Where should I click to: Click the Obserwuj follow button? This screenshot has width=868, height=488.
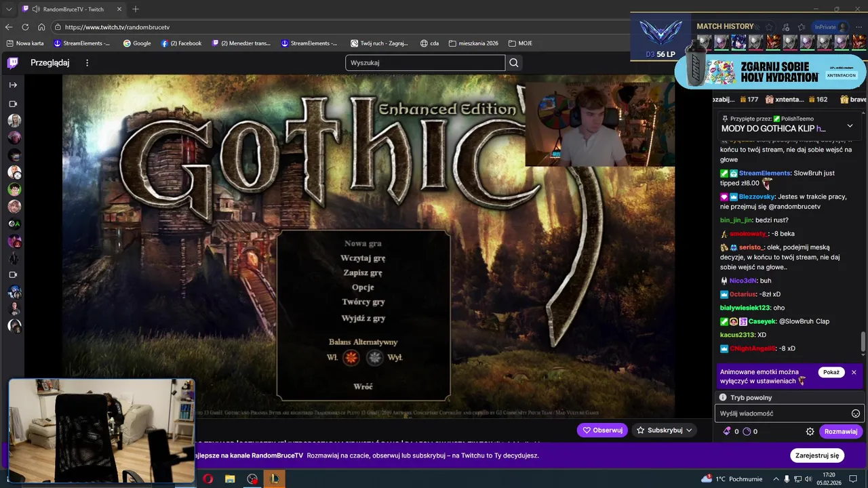pyautogui.click(x=602, y=430)
